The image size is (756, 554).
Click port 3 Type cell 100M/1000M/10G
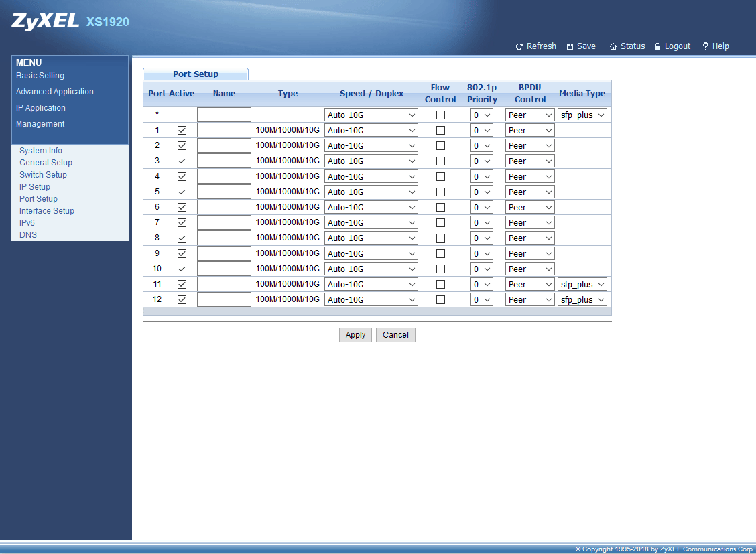(288, 161)
